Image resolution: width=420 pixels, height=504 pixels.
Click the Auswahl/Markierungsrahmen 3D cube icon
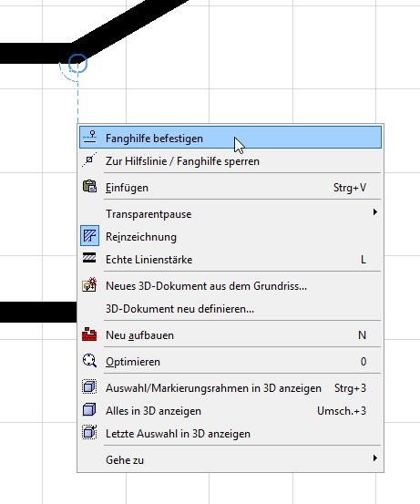[89, 386]
